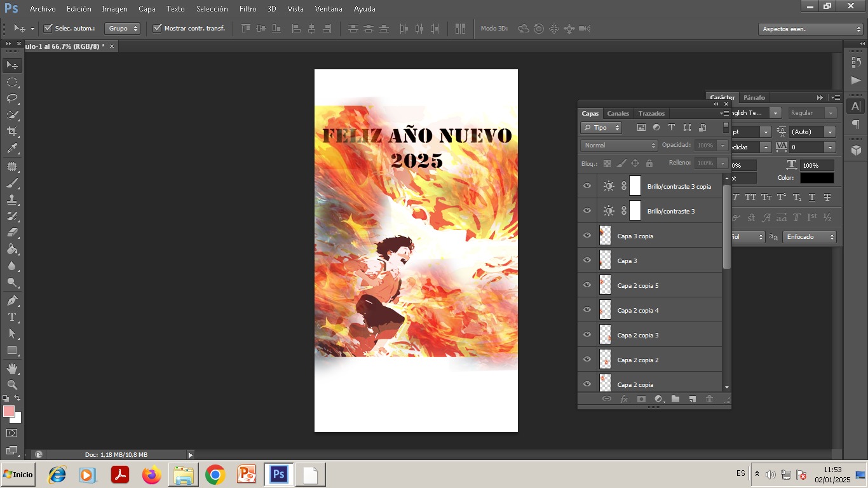Hide Brillo/contraste 3 layer
Image resolution: width=868 pixels, height=488 pixels.
587,211
